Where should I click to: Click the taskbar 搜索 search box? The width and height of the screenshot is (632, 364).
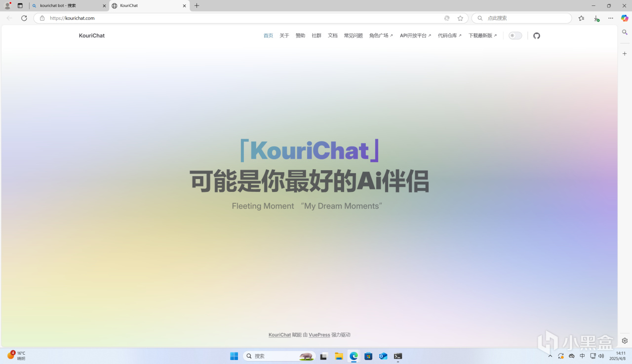279,356
